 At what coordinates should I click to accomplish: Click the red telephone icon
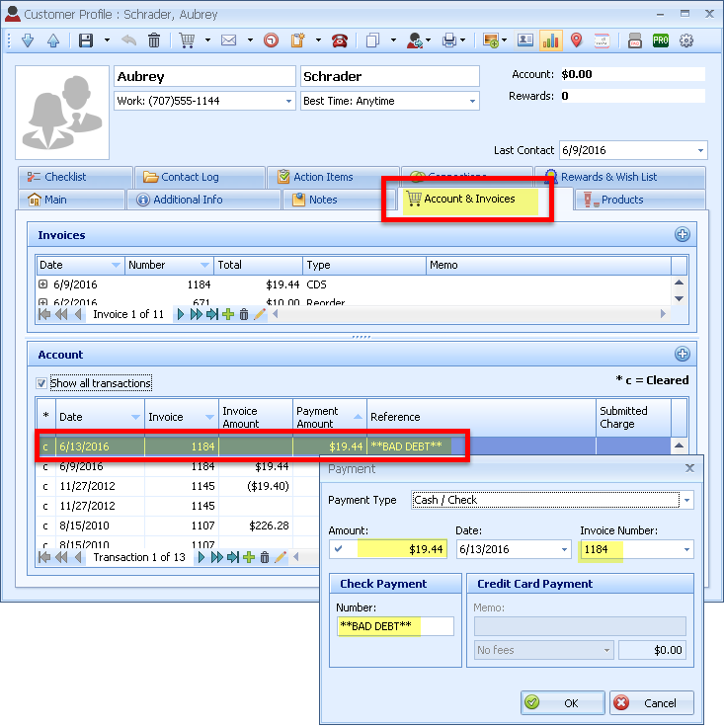[x=340, y=40]
